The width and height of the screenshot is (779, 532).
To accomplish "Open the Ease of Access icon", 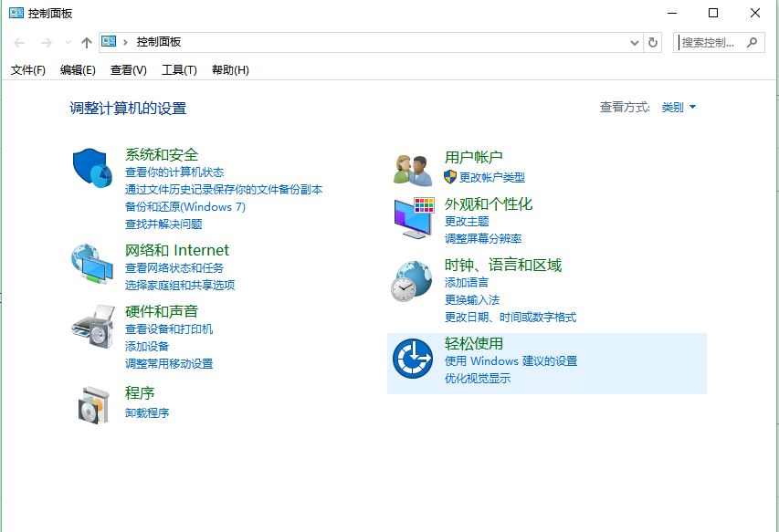I will (413, 359).
